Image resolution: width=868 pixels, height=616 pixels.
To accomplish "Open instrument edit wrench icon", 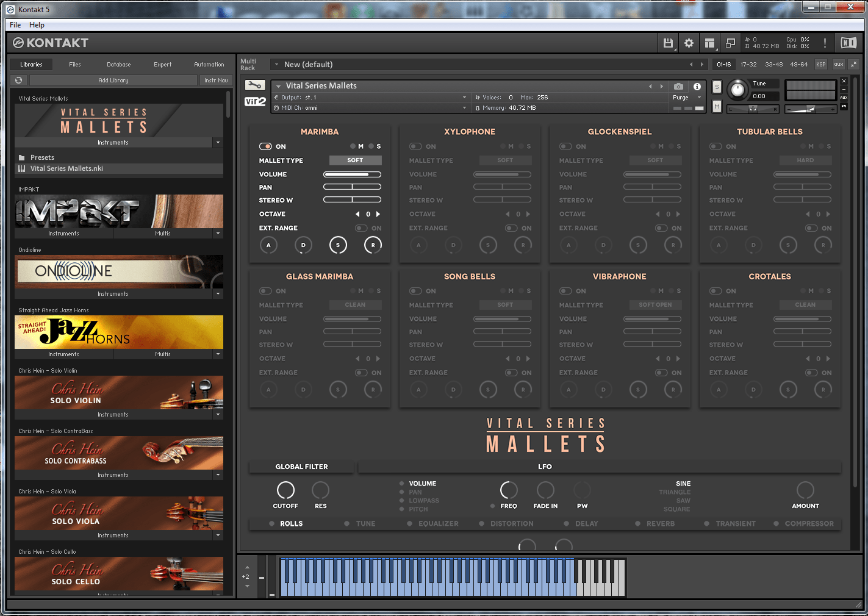I will [255, 85].
